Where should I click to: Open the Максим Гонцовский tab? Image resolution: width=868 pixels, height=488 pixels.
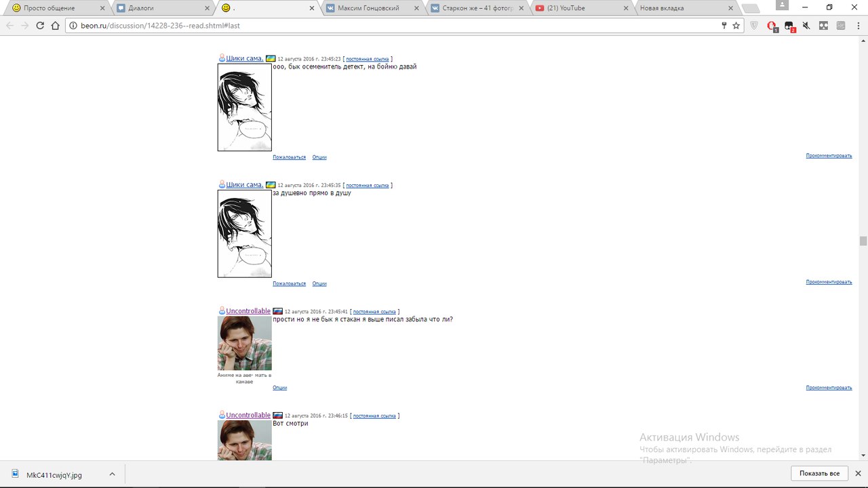372,8
